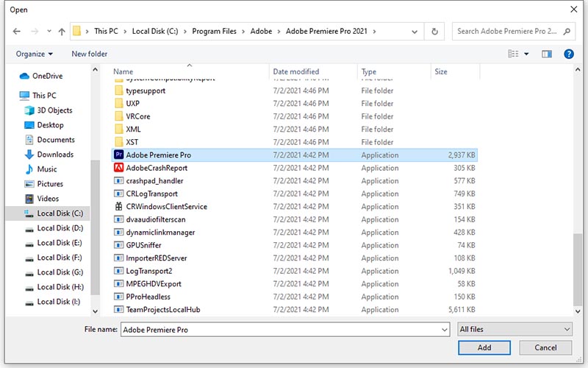Open the Organize menu
The height and width of the screenshot is (368, 588).
point(34,54)
